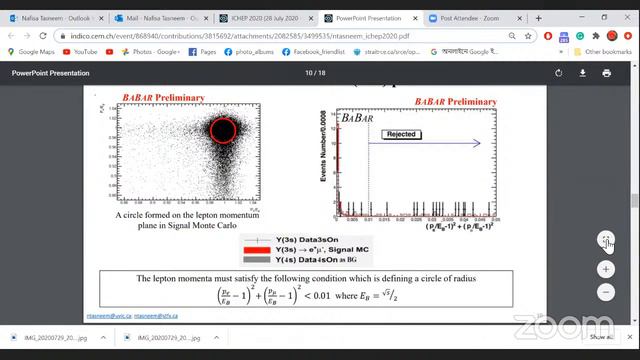640x360 pixels.
Task: Open the straitrce.ca bookmark
Action: [x=387, y=52]
